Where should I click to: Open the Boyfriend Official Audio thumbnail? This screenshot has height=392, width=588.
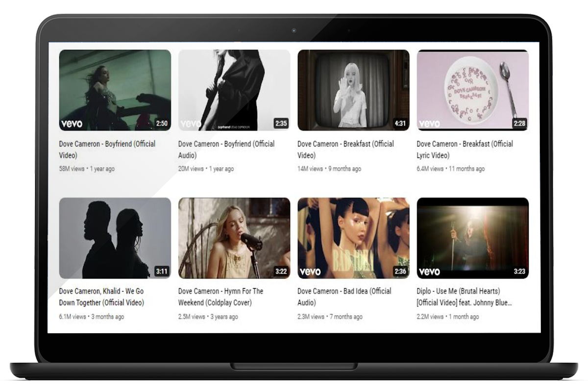point(234,90)
